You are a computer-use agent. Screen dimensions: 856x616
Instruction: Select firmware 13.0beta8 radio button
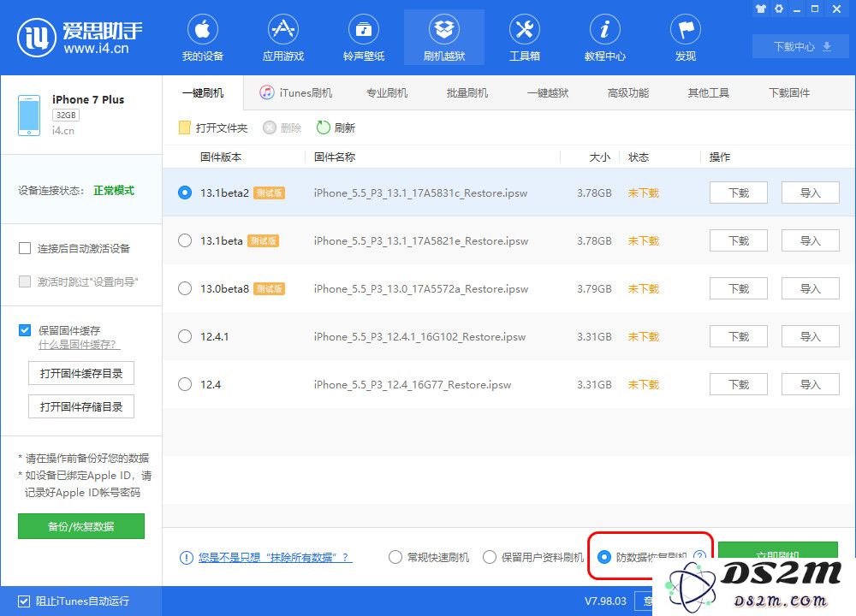185,288
